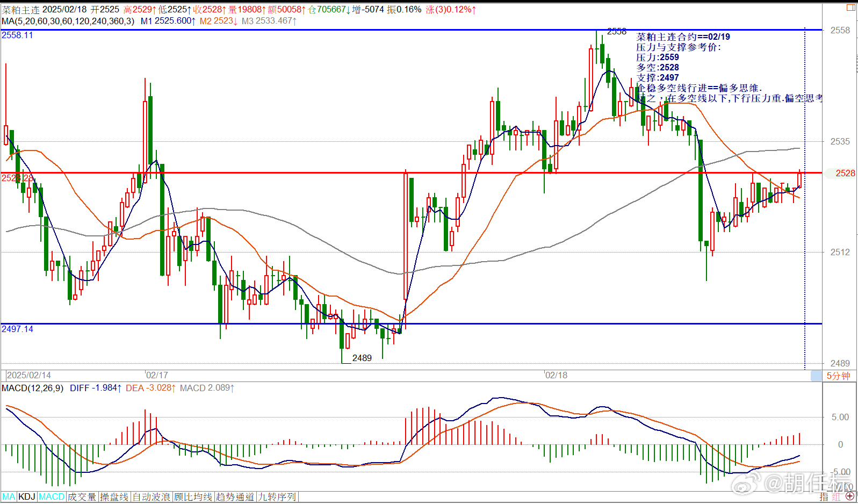Click the 2558.11 resistance line label
858x504 pixels.
click(x=17, y=35)
